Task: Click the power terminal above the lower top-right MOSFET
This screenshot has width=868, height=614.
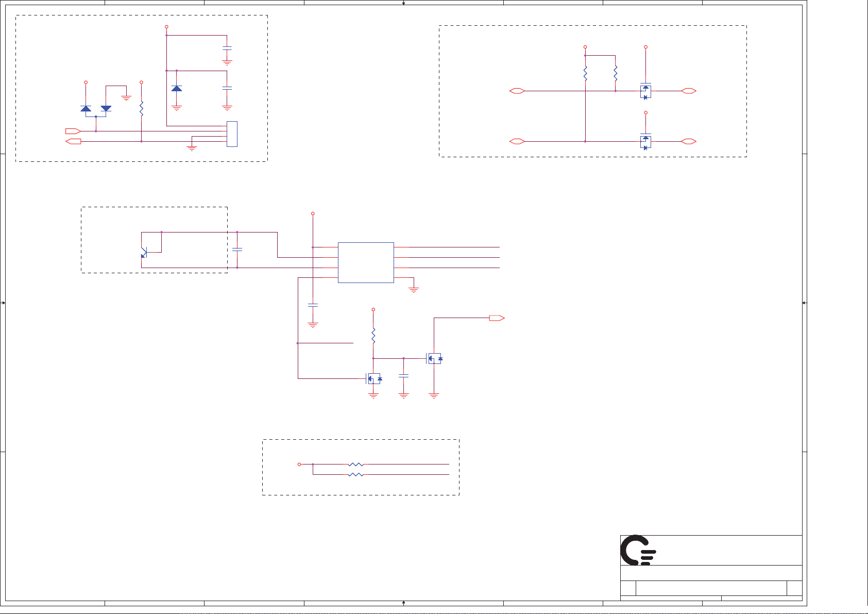Action: tap(645, 112)
